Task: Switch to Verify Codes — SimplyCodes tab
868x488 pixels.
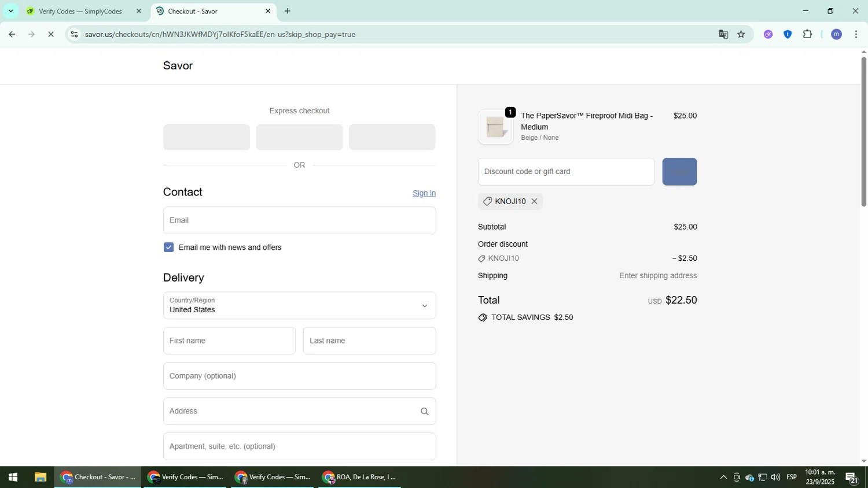Action: [x=80, y=11]
